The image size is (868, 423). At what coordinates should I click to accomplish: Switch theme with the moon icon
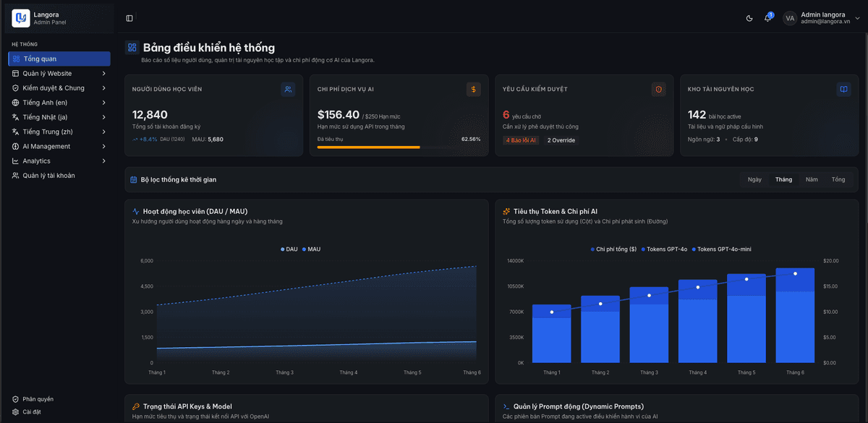[749, 18]
